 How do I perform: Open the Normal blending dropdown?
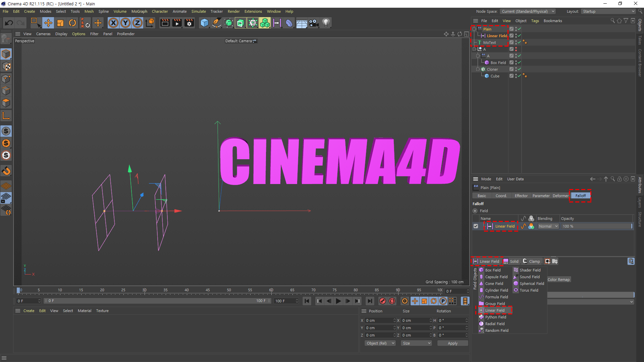[548, 226]
